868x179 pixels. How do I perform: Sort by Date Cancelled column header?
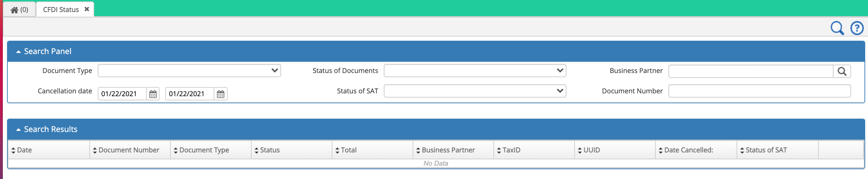[696, 150]
